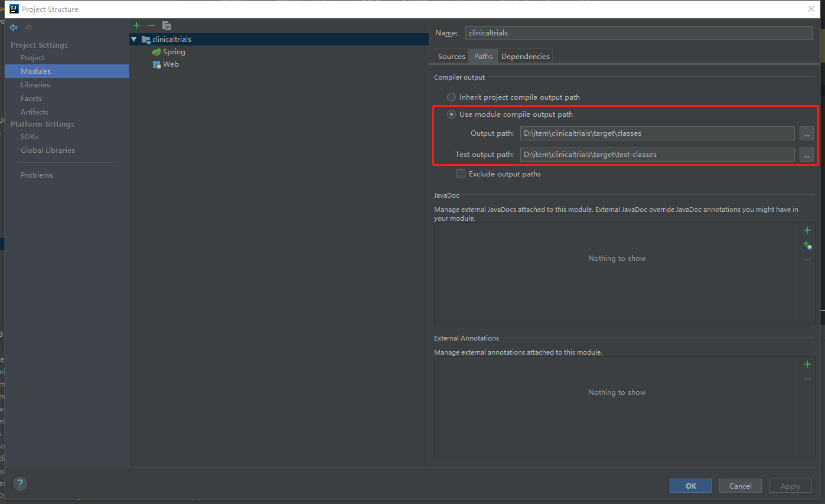Copy the selected module icon

pyautogui.click(x=167, y=25)
